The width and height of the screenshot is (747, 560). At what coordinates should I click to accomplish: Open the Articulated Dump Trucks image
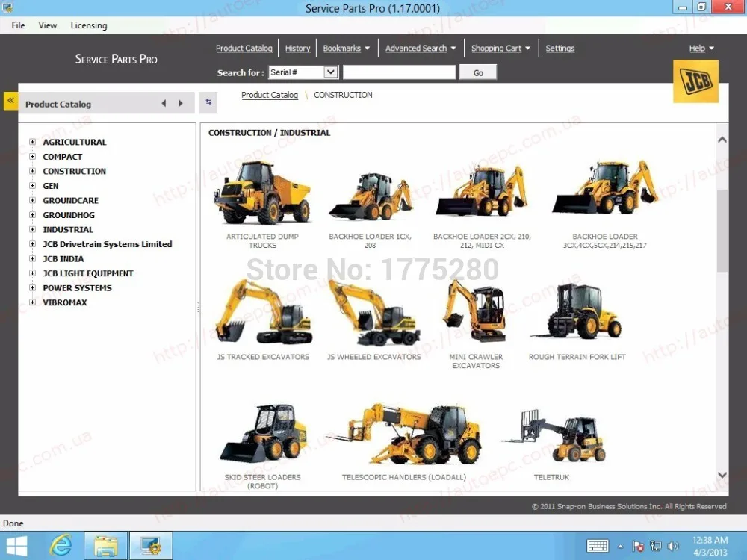(x=262, y=193)
